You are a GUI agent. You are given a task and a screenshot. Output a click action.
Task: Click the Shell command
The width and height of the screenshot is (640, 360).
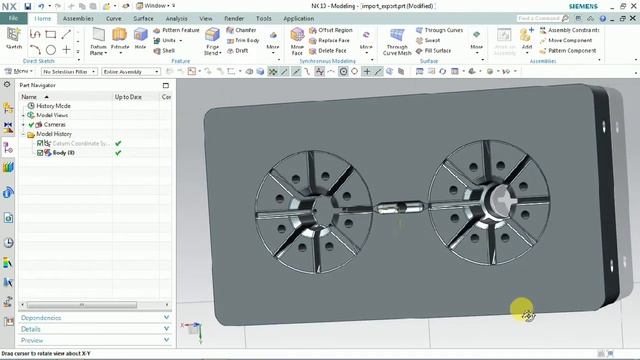click(164, 51)
